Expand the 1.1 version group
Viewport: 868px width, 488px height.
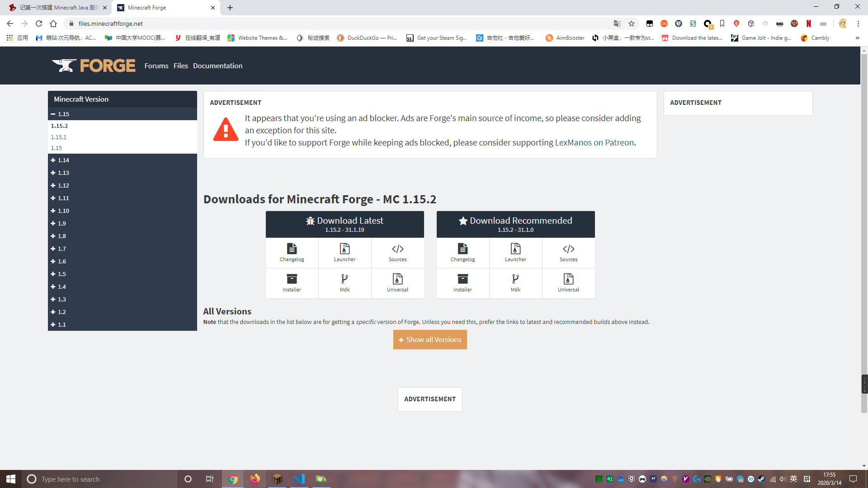[123, 324]
